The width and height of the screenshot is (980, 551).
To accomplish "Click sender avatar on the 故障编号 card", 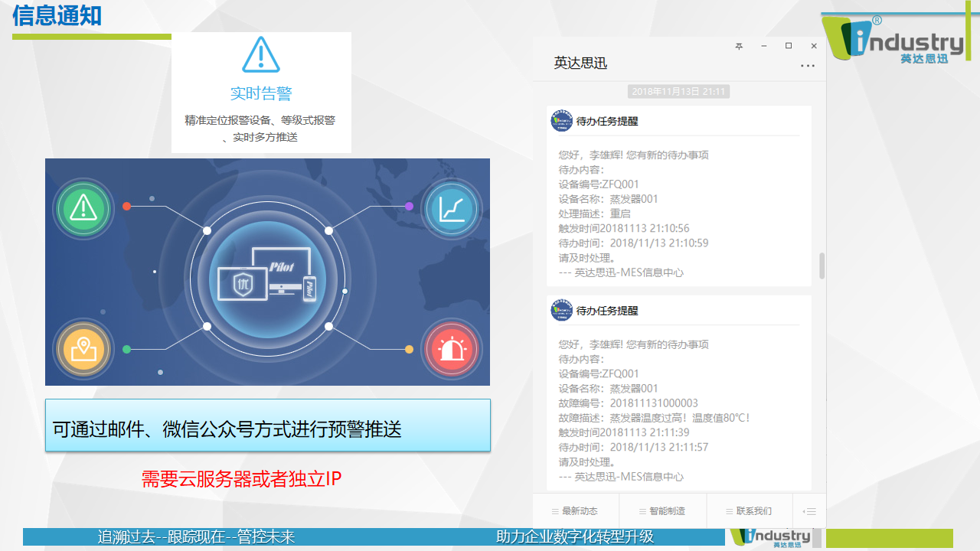I will [x=562, y=311].
